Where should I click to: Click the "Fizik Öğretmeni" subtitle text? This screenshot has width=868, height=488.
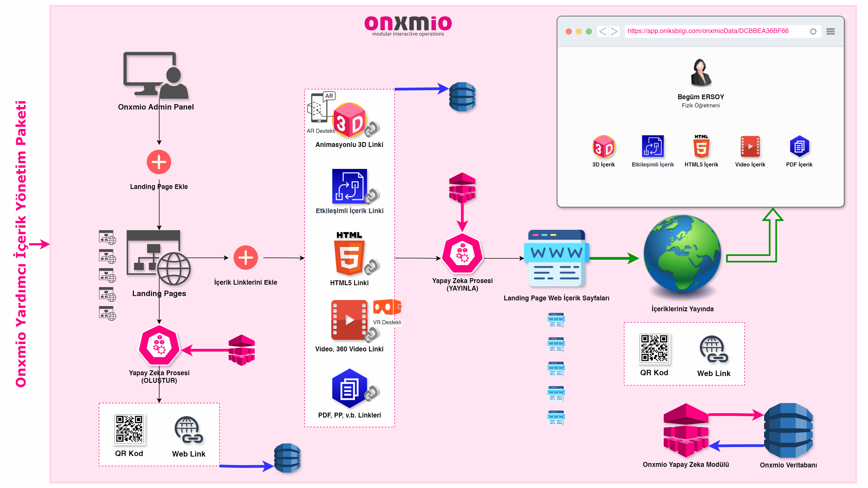[701, 105]
